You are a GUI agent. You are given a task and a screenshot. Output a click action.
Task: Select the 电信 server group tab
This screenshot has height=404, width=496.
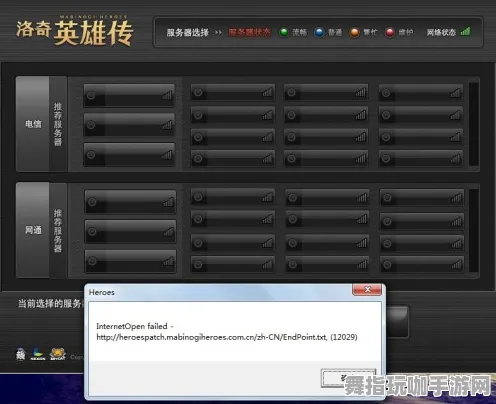33,124
